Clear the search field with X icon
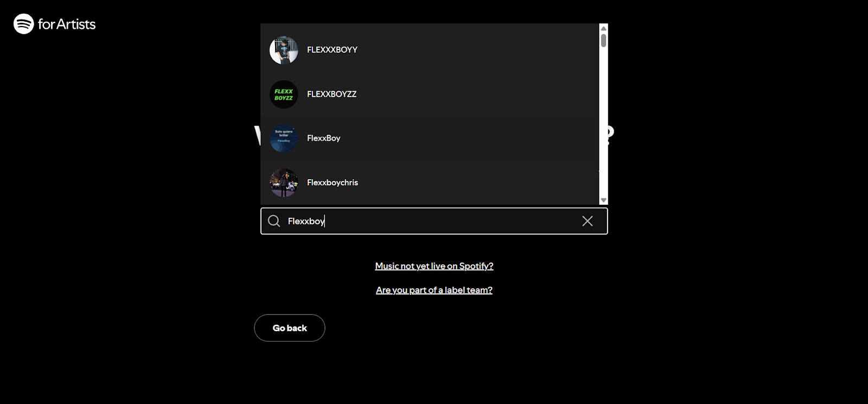Image resolution: width=868 pixels, height=404 pixels. click(x=588, y=221)
